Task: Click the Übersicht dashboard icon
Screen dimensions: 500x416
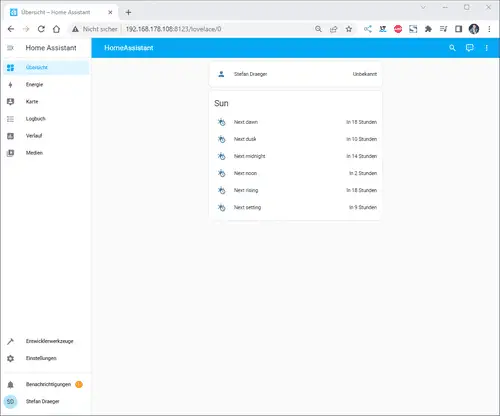Action: point(10,68)
